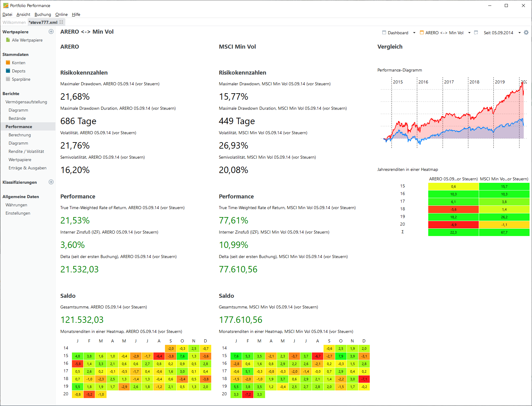This screenshot has height=406, width=532.
Task: Click the new dashboard icon before date range
Action: pos(476,32)
